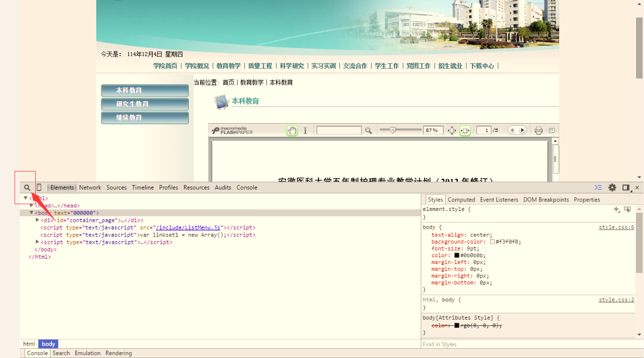Image resolution: width=644 pixels, height=358 pixels.
Task: Expand the container_page div node
Action: 37,220
